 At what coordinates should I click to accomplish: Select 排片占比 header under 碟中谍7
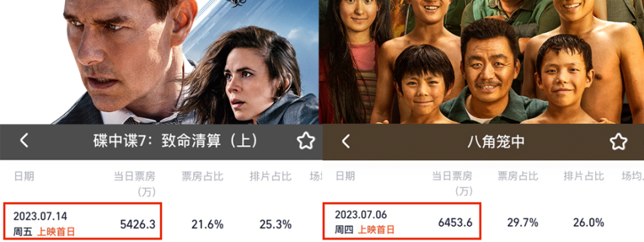click(x=270, y=177)
